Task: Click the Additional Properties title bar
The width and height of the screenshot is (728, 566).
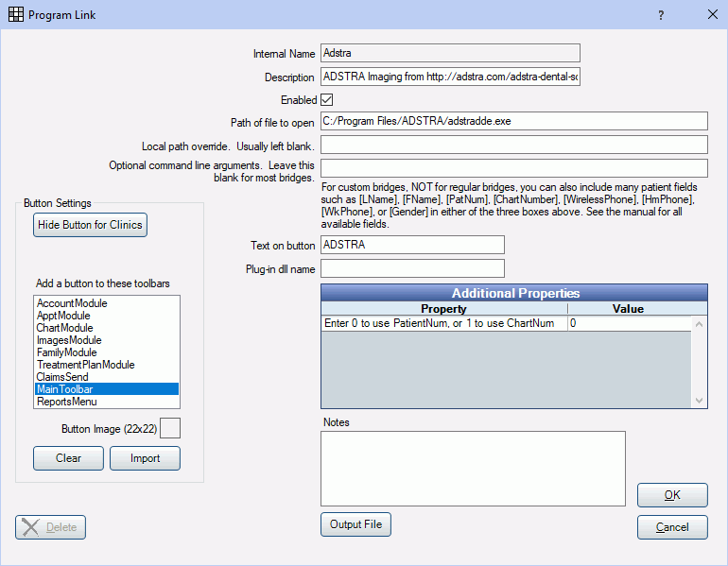Action: (514, 293)
